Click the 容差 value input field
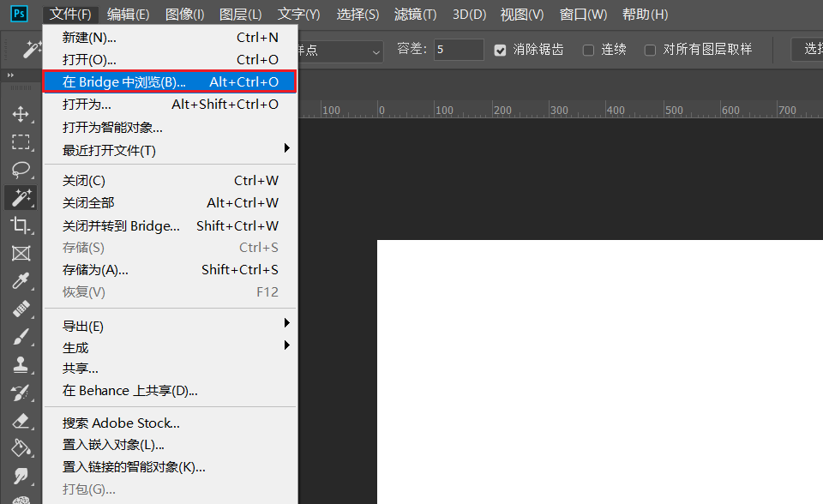This screenshot has width=823, height=504. point(459,49)
